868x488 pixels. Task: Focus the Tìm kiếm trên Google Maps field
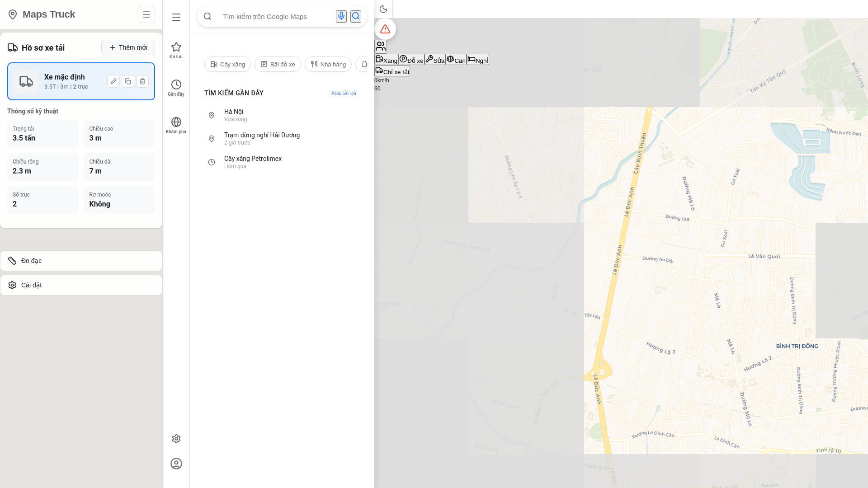(x=276, y=17)
